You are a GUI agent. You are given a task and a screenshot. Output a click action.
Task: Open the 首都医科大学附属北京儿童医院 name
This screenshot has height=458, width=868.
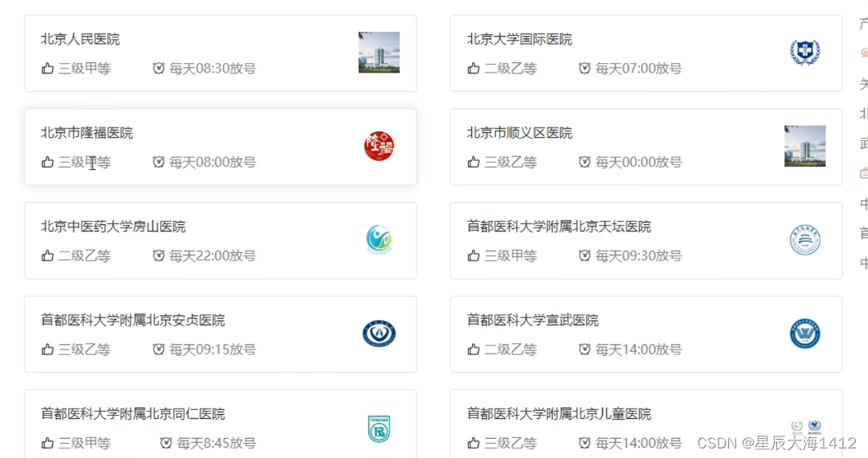point(559,414)
